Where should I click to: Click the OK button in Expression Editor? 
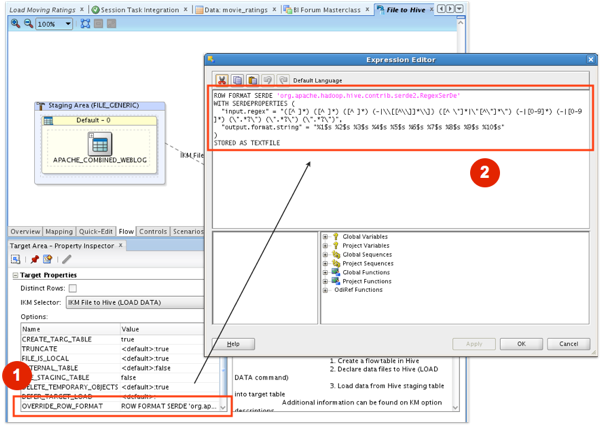521,344
